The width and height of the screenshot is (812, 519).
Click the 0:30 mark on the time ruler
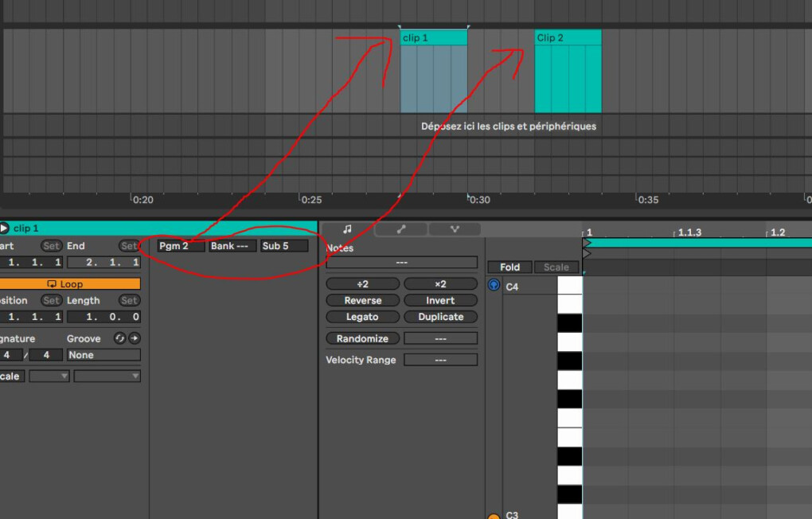pos(479,200)
